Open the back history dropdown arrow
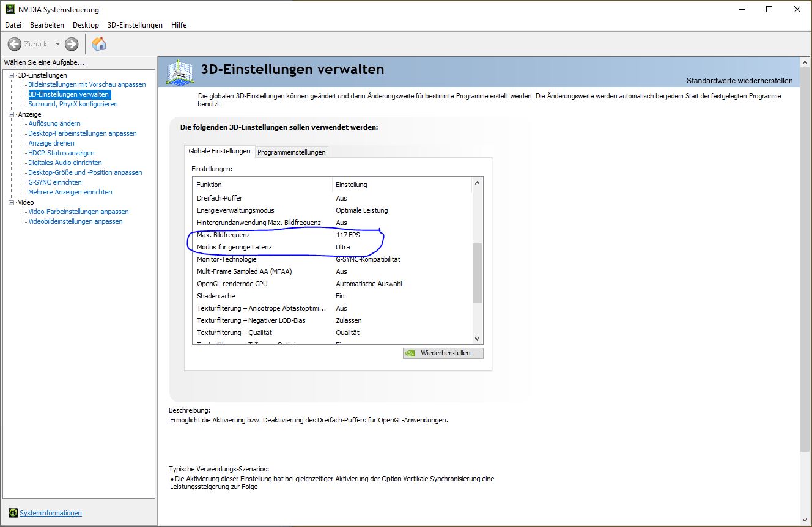 pos(57,44)
